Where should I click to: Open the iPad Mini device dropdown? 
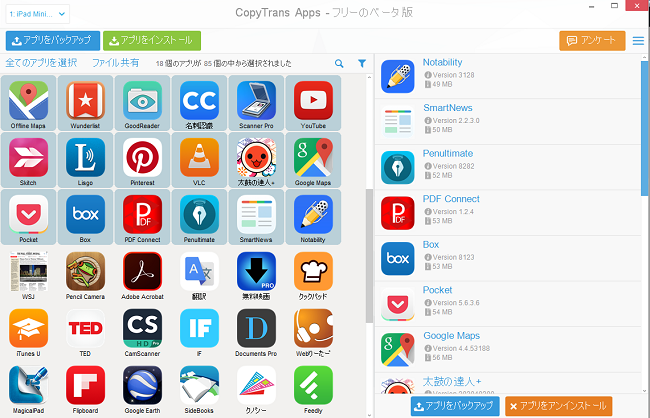click(38, 14)
